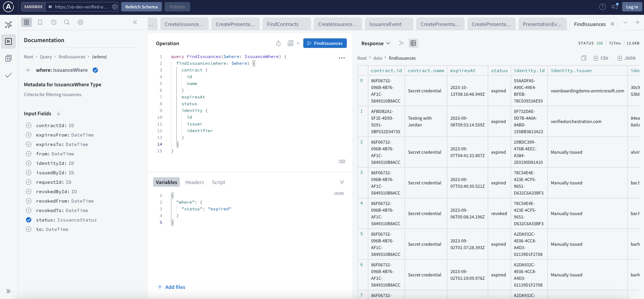Copy response using the copy icon
The image size is (644, 299).
584,58
